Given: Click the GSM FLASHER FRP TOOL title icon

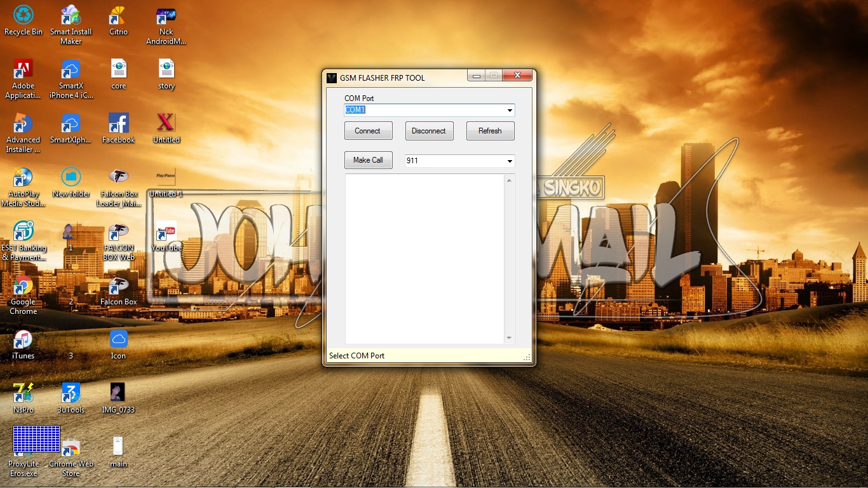Looking at the screenshot, I should pos(331,78).
